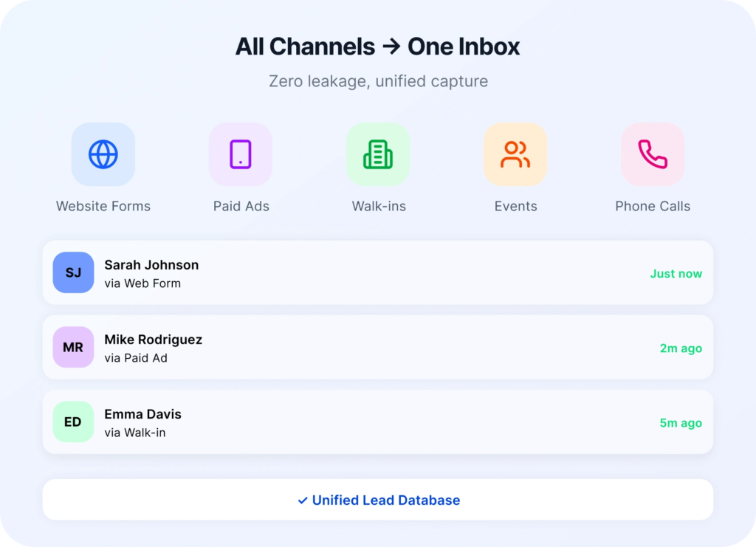The height and width of the screenshot is (547, 756).
Task: Click the 'via Web Form' text
Action: click(142, 283)
